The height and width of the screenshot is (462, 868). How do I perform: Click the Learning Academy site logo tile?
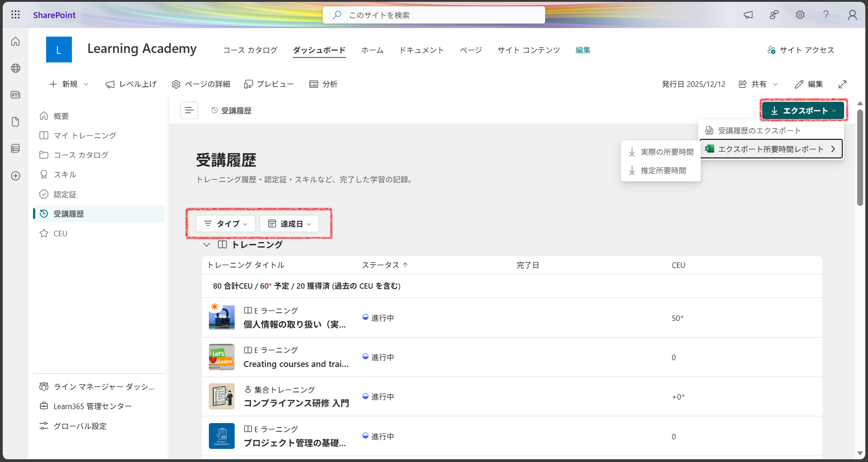pos(59,50)
